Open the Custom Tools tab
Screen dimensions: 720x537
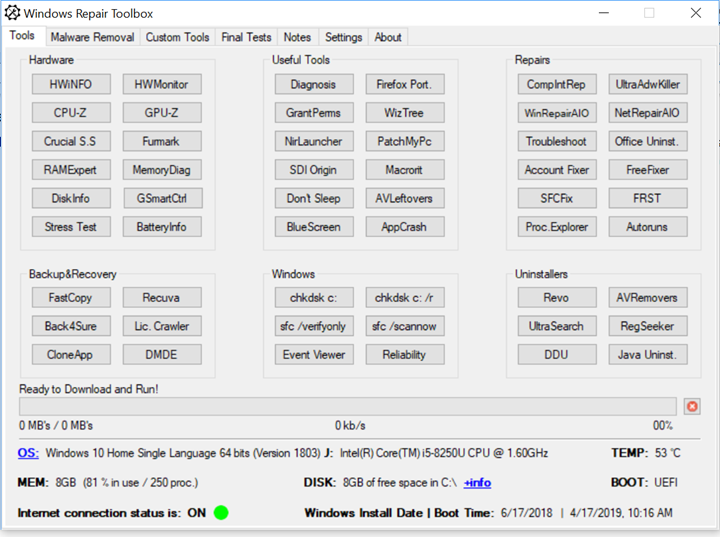pyautogui.click(x=177, y=37)
